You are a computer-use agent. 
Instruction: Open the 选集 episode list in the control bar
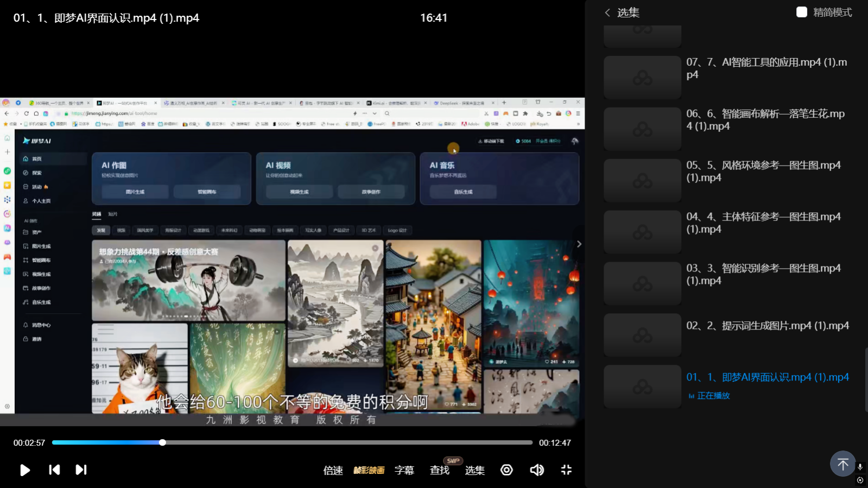click(x=474, y=470)
